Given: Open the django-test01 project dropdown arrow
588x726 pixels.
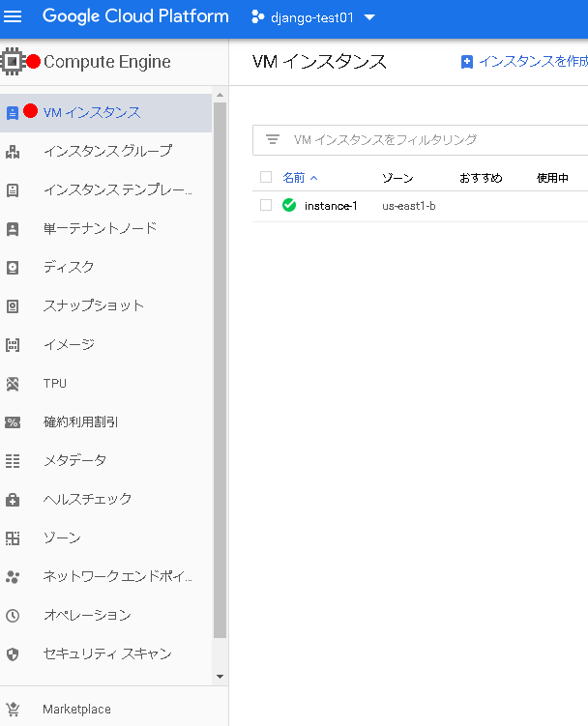Looking at the screenshot, I should tap(369, 17).
